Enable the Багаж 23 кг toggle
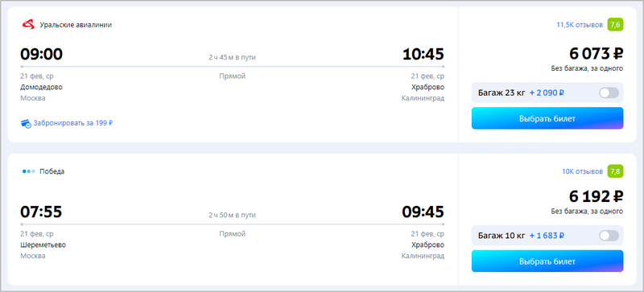The width and height of the screenshot is (644, 292). 609,93
